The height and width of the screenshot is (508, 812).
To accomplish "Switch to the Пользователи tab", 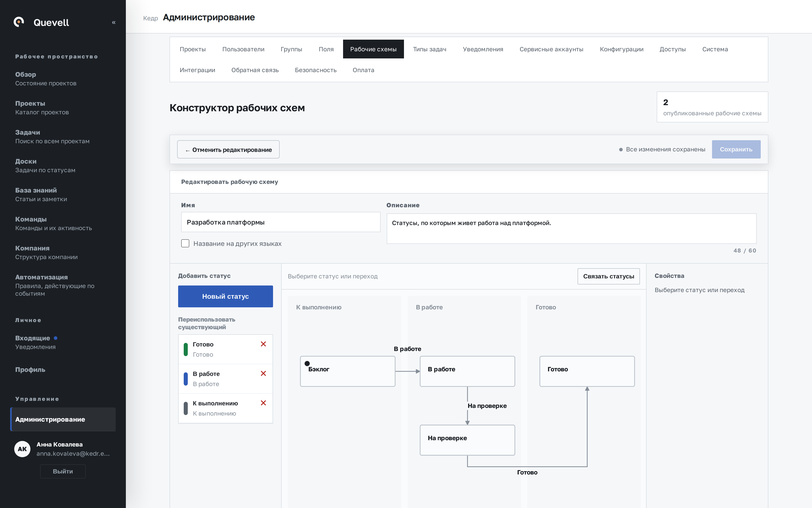I will pyautogui.click(x=243, y=49).
